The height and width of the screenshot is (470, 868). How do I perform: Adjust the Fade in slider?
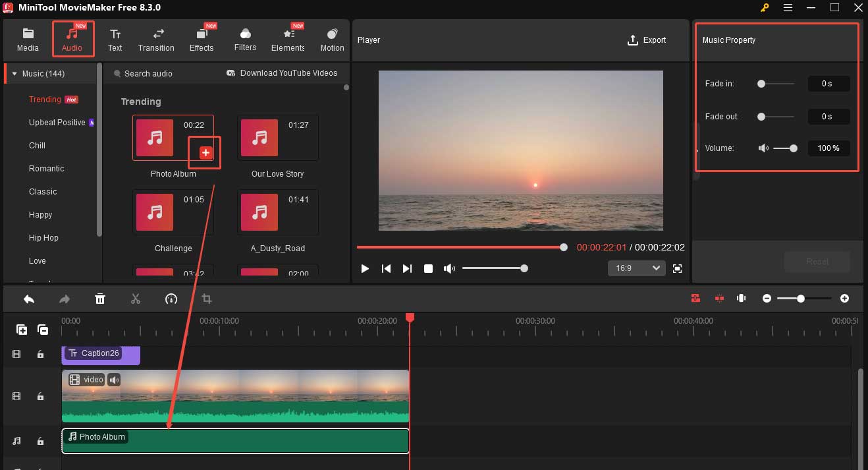tap(776, 84)
